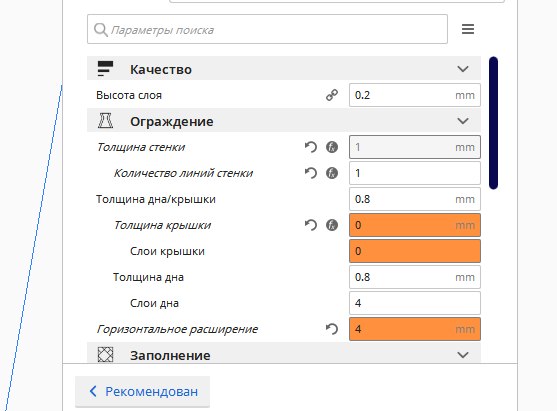This screenshot has width=557, height=411.
Task: Revert Горизонтальное расширение to default
Action: click(332, 329)
